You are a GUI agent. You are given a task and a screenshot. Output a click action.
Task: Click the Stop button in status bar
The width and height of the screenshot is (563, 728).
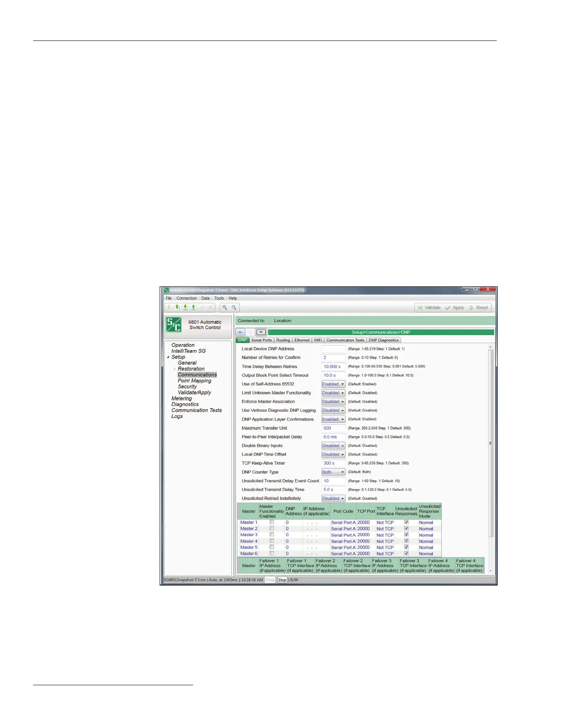pyautogui.click(x=282, y=580)
